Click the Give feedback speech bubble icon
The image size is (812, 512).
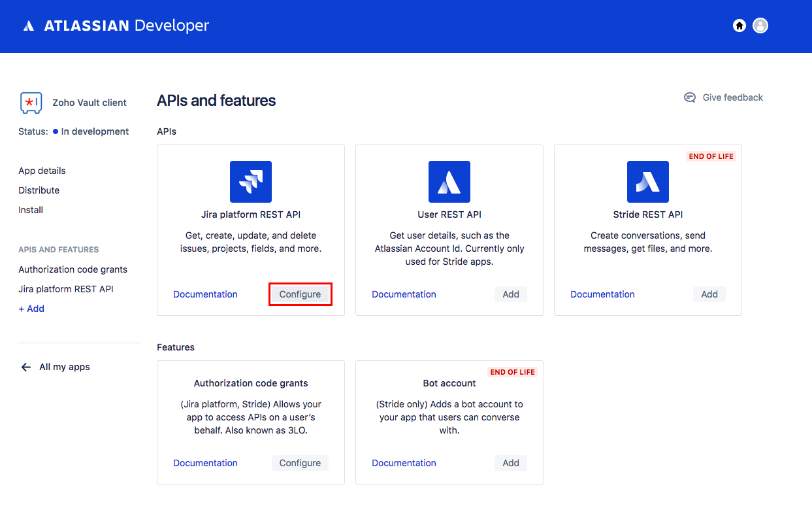[690, 97]
